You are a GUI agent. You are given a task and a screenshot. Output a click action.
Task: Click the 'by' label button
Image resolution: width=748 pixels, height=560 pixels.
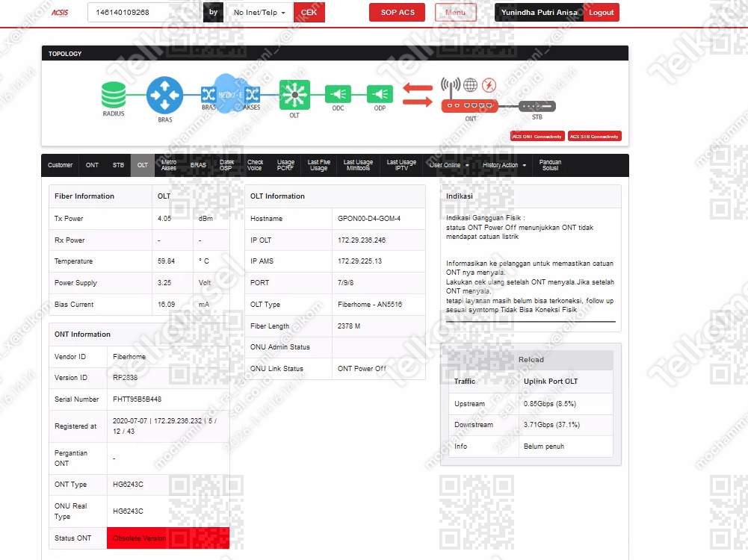[x=213, y=13]
